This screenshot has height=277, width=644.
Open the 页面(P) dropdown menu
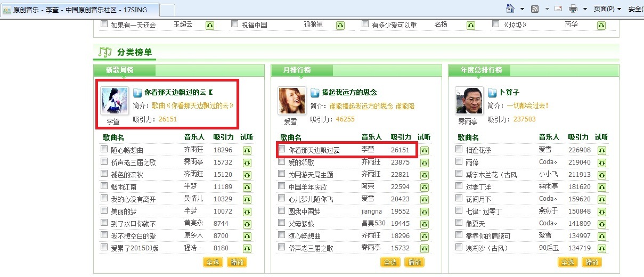point(607,9)
